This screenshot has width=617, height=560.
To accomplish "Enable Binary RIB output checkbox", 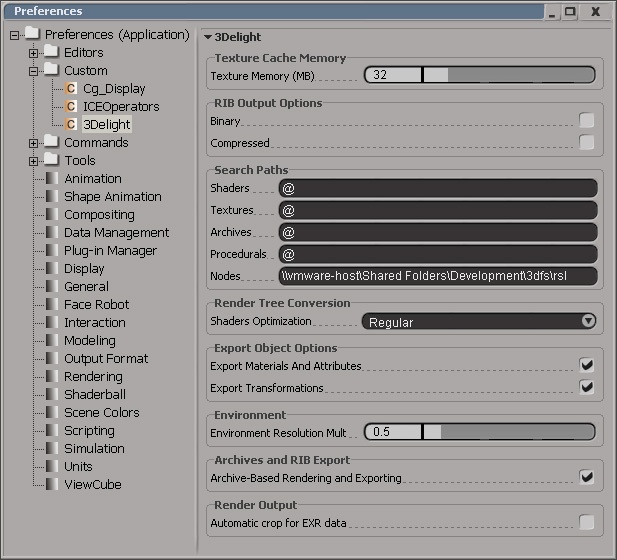I will (x=587, y=121).
